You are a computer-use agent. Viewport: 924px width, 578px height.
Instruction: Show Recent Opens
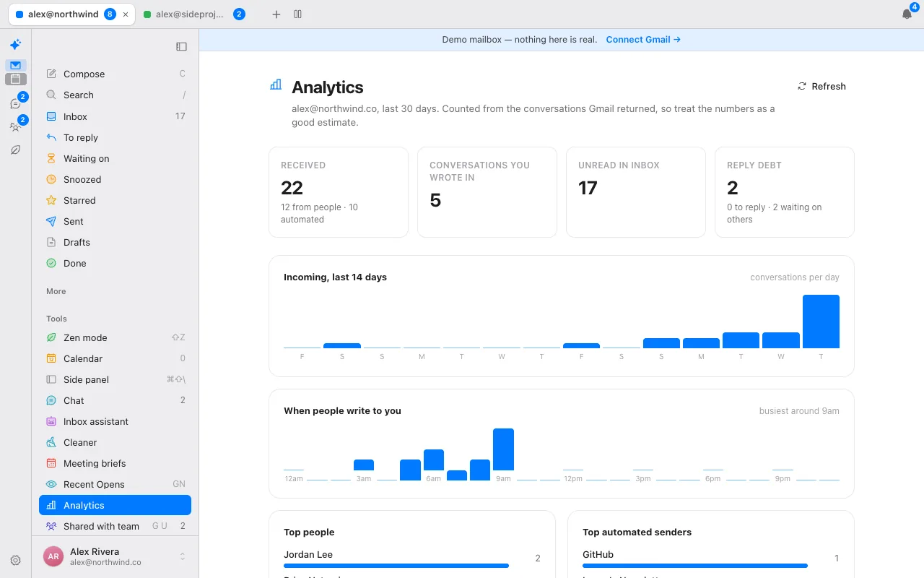pos(115,484)
